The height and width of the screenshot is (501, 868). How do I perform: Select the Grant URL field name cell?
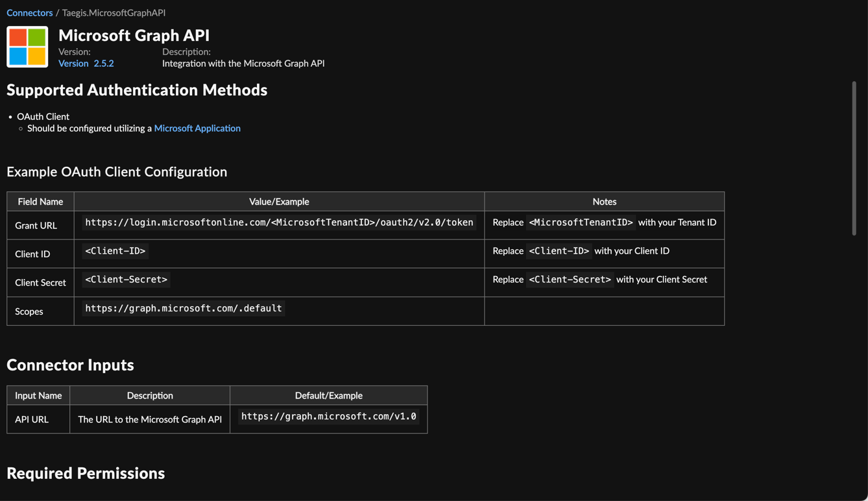coord(40,225)
